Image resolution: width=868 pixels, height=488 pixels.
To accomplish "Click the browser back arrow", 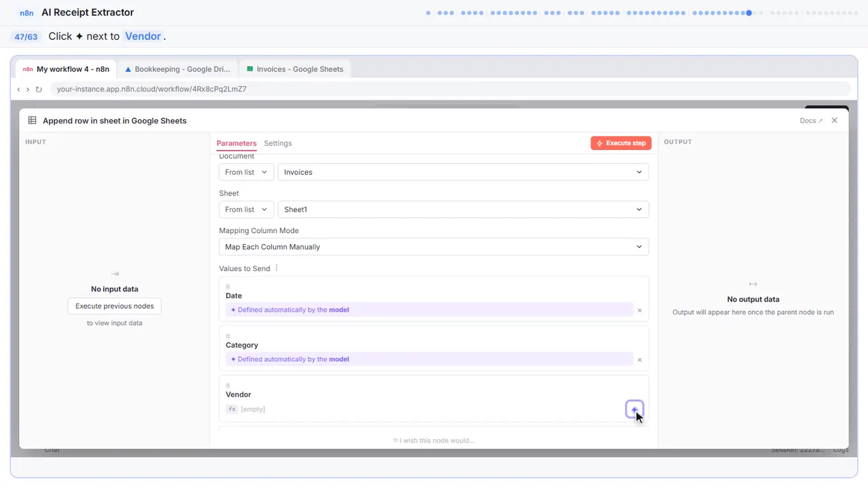I will coord(18,89).
